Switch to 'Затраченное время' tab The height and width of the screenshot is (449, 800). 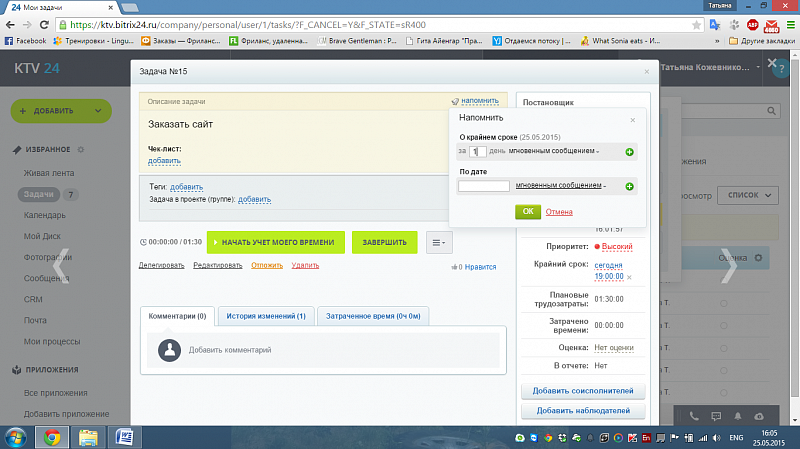point(373,316)
